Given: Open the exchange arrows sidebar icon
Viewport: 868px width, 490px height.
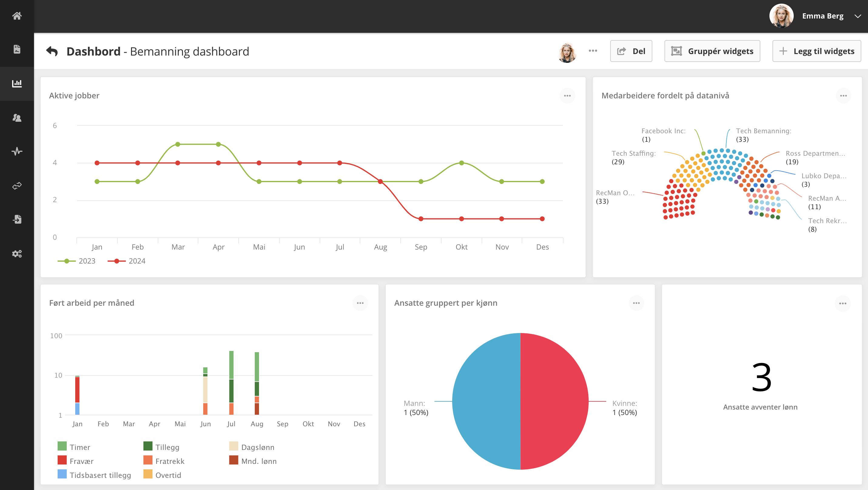Looking at the screenshot, I should tap(17, 185).
